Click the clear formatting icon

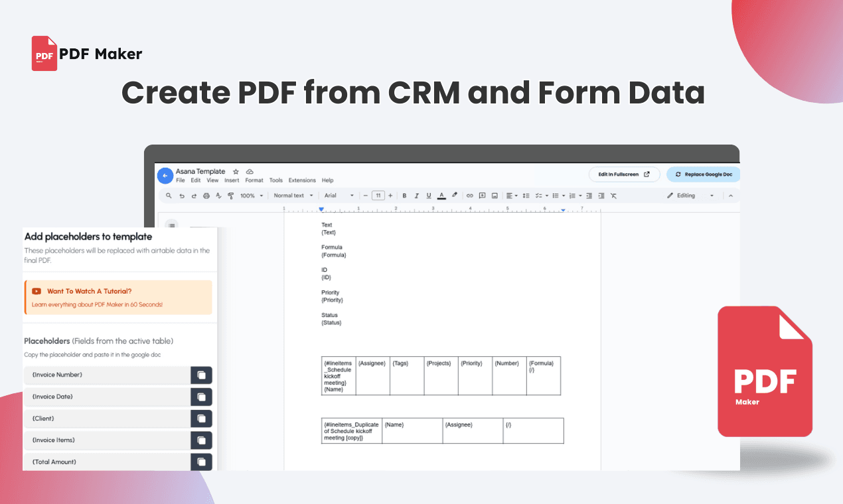pos(613,196)
